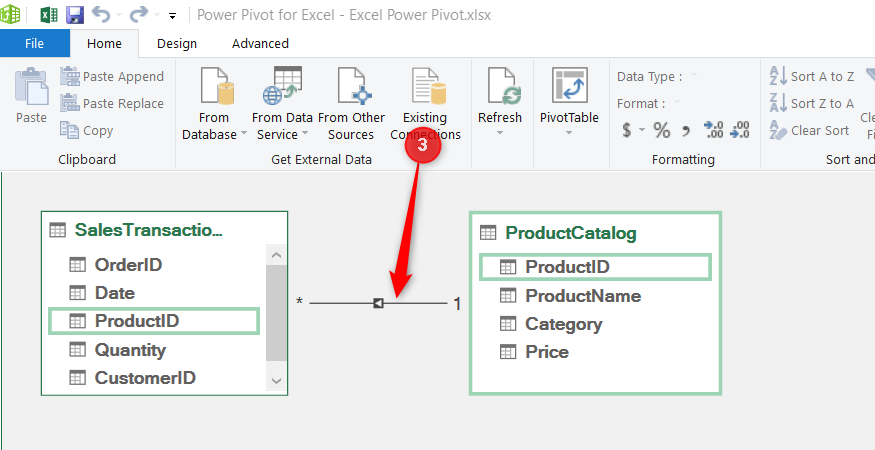Open currency symbol dropdown arrow
The height and width of the screenshot is (450, 875).
pos(642,131)
